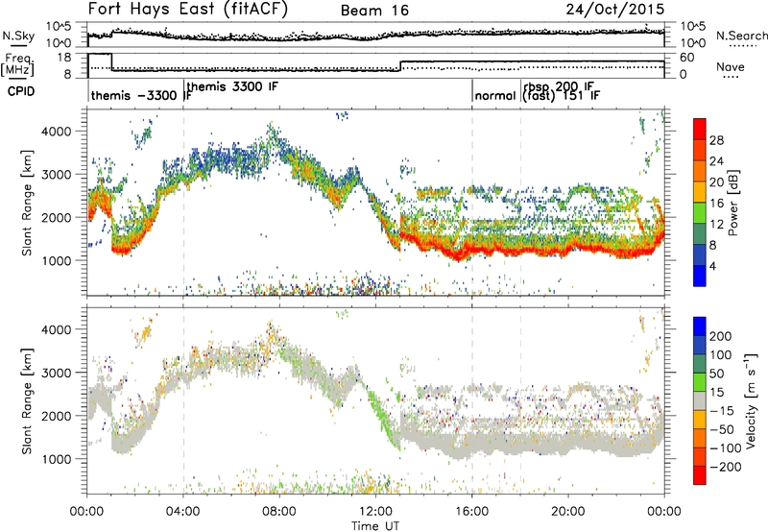Click the 28 dB power scale label

coord(716,140)
